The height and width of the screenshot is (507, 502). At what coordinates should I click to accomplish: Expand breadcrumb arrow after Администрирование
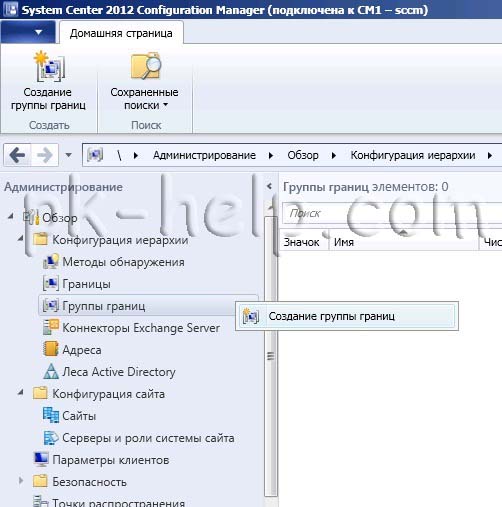[x=271, y=155]
